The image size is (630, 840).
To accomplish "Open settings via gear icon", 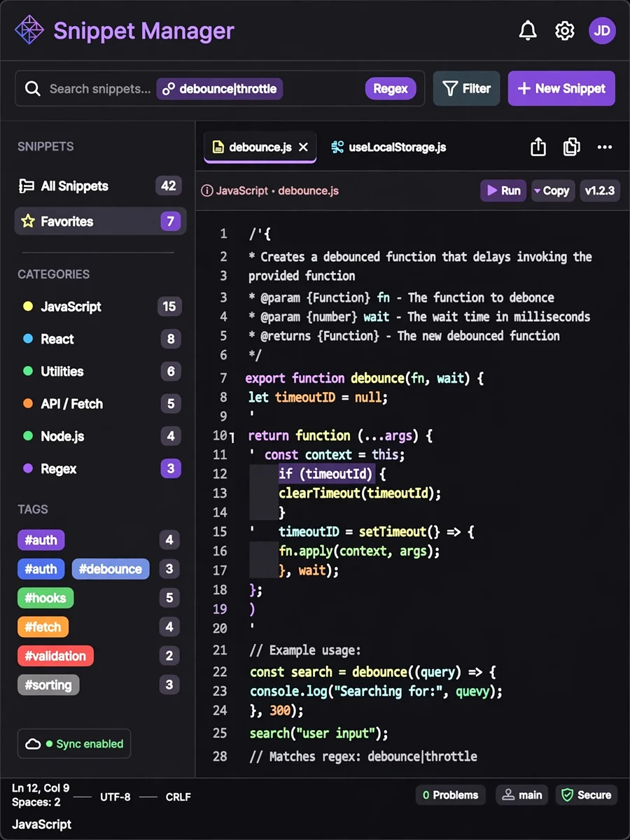I will [x=565, y=31].
